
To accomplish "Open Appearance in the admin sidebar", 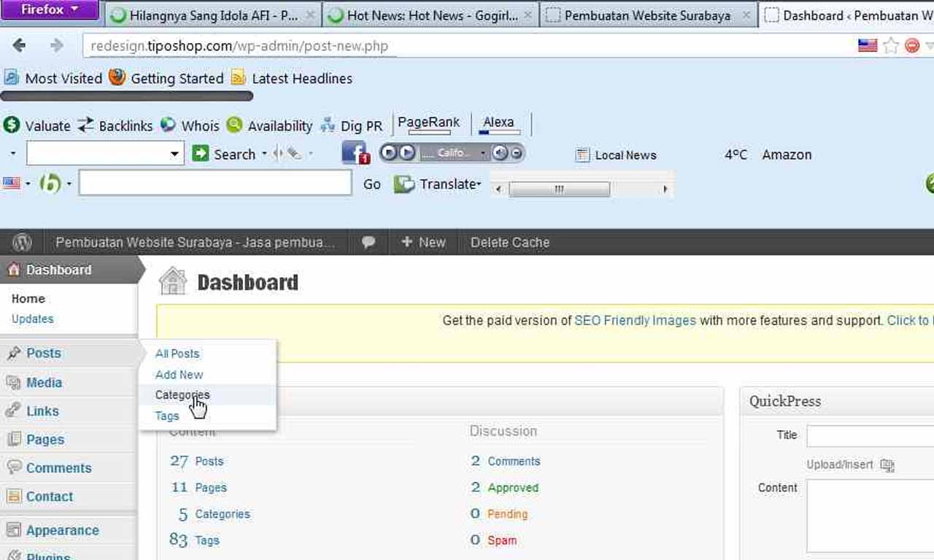I will click(x=62, y=531).
